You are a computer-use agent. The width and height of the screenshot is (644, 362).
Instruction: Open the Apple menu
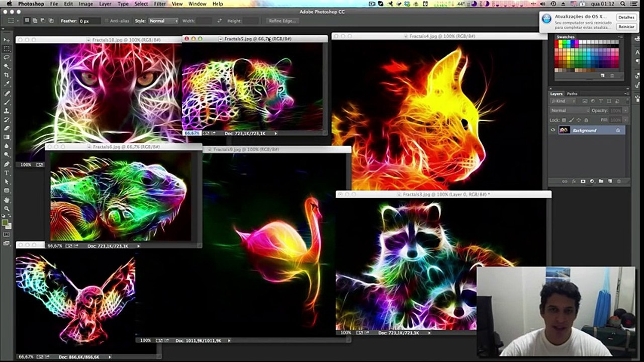click(9, 4)
